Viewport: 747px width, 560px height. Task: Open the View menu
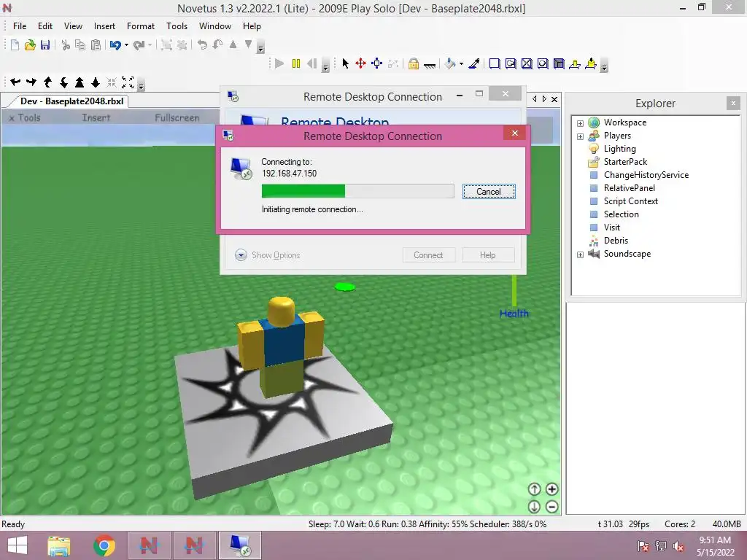74,26
